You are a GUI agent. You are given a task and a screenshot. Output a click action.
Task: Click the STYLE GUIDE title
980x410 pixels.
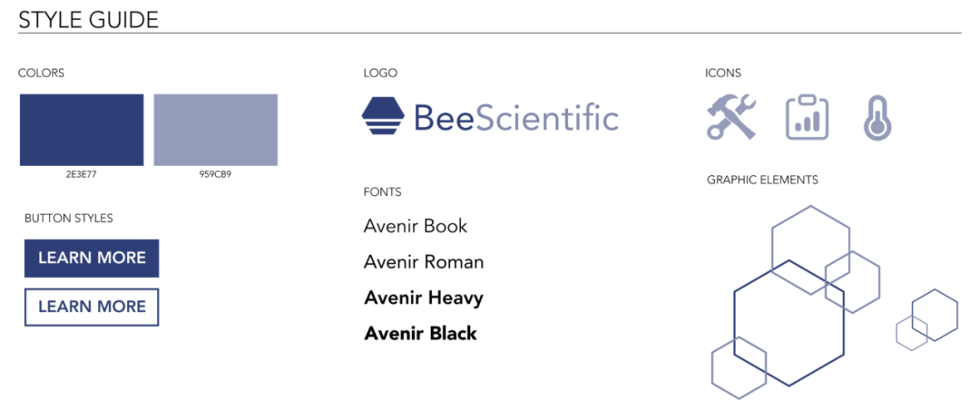click(88, 19)
